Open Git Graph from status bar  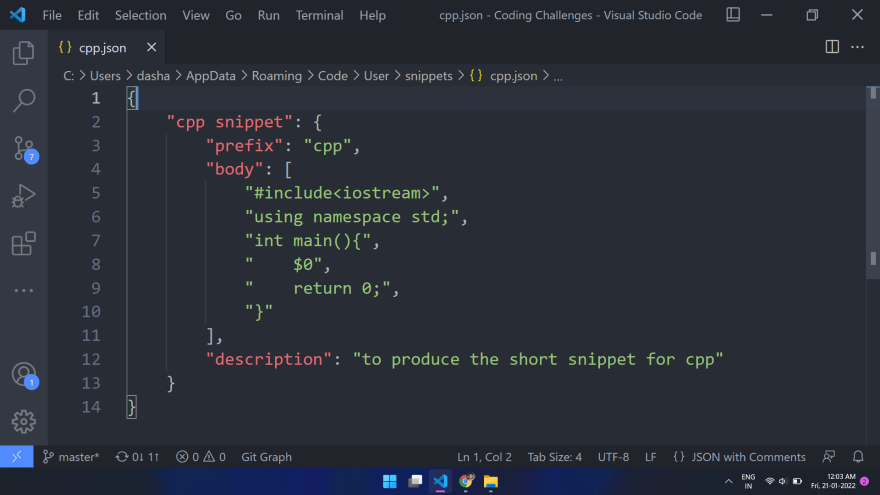267,457
